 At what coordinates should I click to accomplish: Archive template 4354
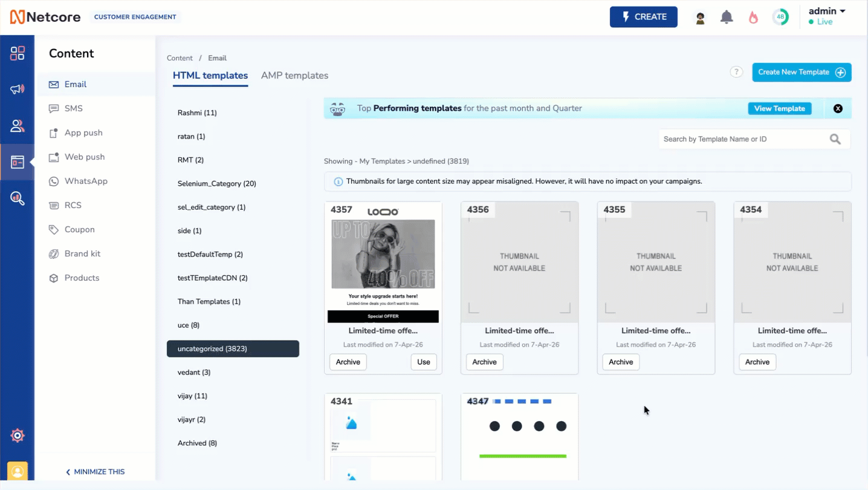(757, 362)
